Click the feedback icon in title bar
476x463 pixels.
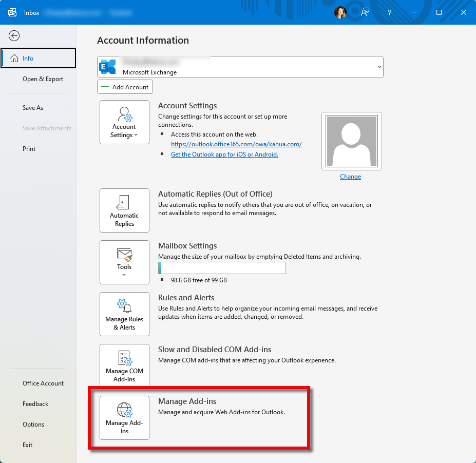[365, 12]
